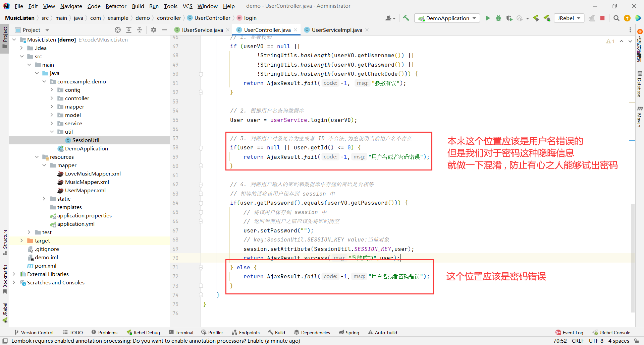Toggle code fold at line 58
Image resolution: width=644 pixels, height=345 pixels.
point(201,148)
